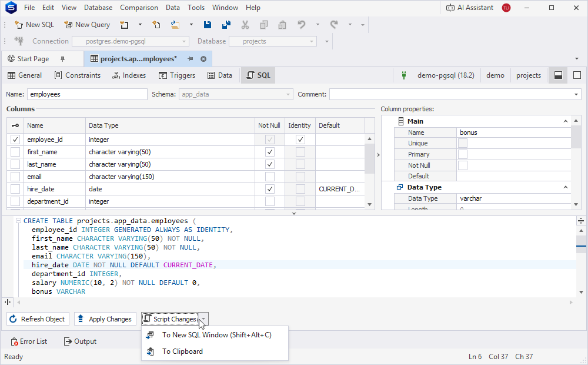The height and width of the screenshot is (365, 588).
Task: Choose To Clipboard option
Action: pyautogui.click(x=215, y=351)
